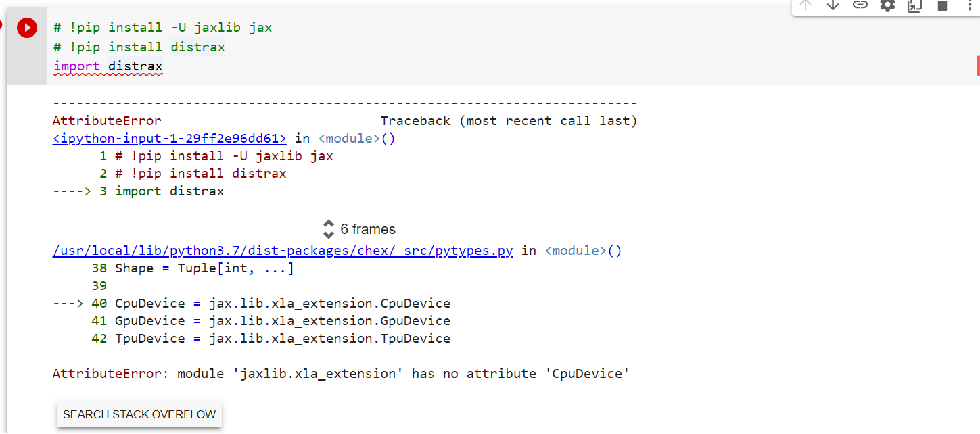Click the red error marker on right scrollbar
This screenshot has width=980, height=434.
pyautogui.click(x=977, y=66)
